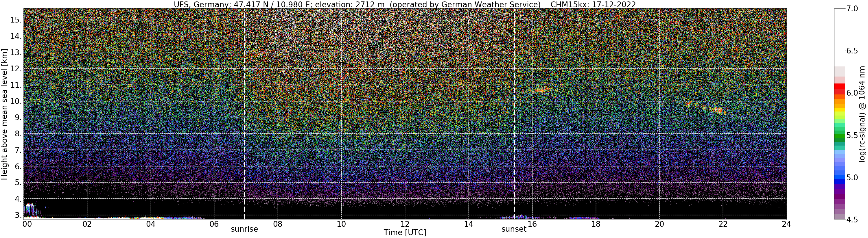The width and height of the screenshot is (868, 238).
Task: Click the time tick label '22'
Action: pos(723,224)
